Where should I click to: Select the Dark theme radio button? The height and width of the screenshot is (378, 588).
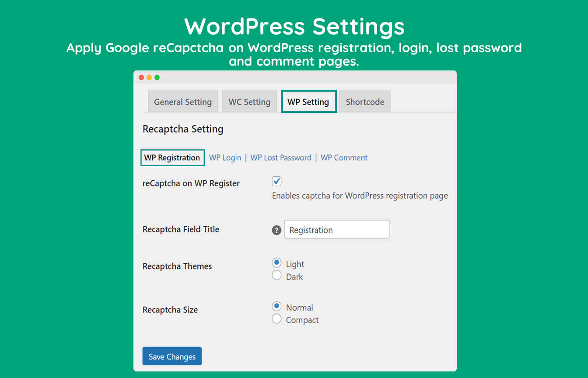tap(276, 275)
